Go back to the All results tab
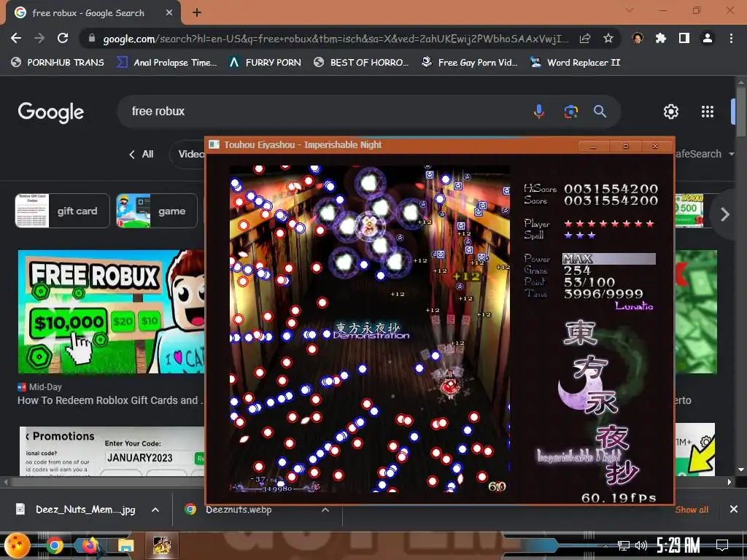Viewport: 747px width, 560px height. (x=142, y=154)
